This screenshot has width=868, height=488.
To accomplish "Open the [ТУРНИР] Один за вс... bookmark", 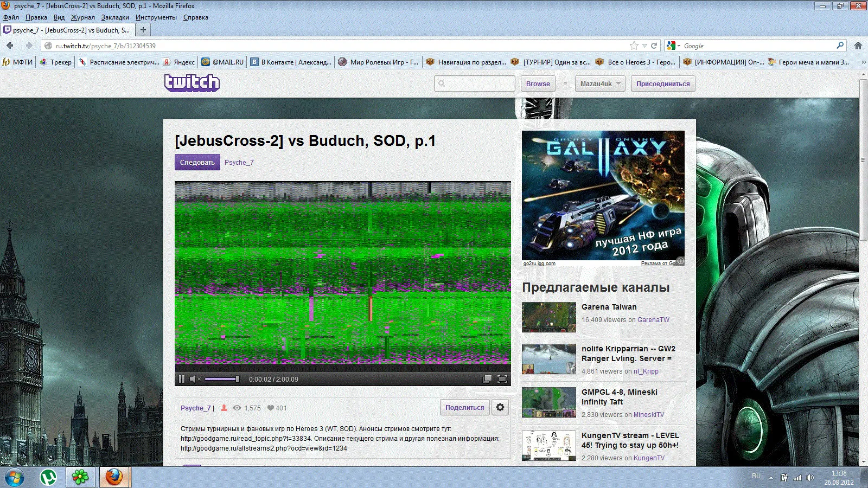I will point(551,62).
